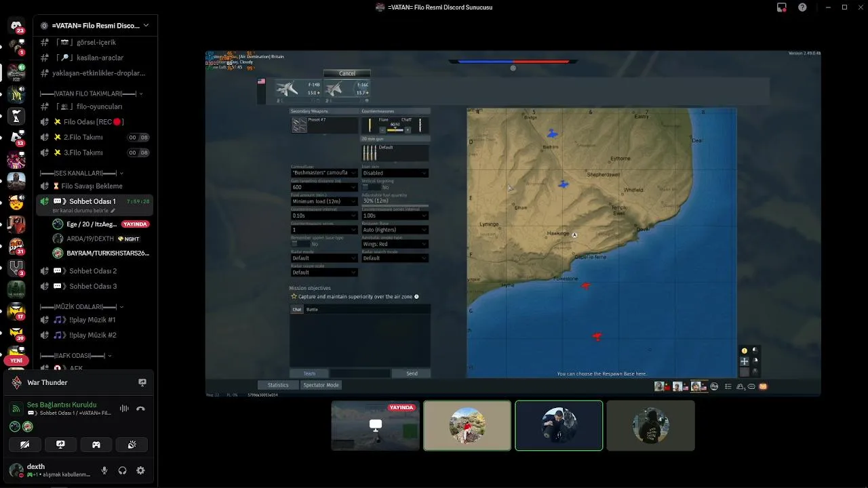Open Discord inbox icon in title bar
This screenshot has width=868, height=488.
782,7
